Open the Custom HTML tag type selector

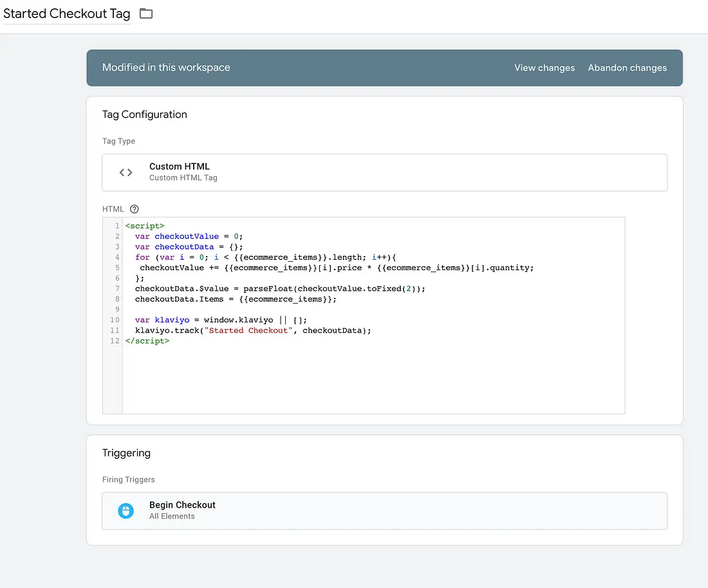(385, 172)
